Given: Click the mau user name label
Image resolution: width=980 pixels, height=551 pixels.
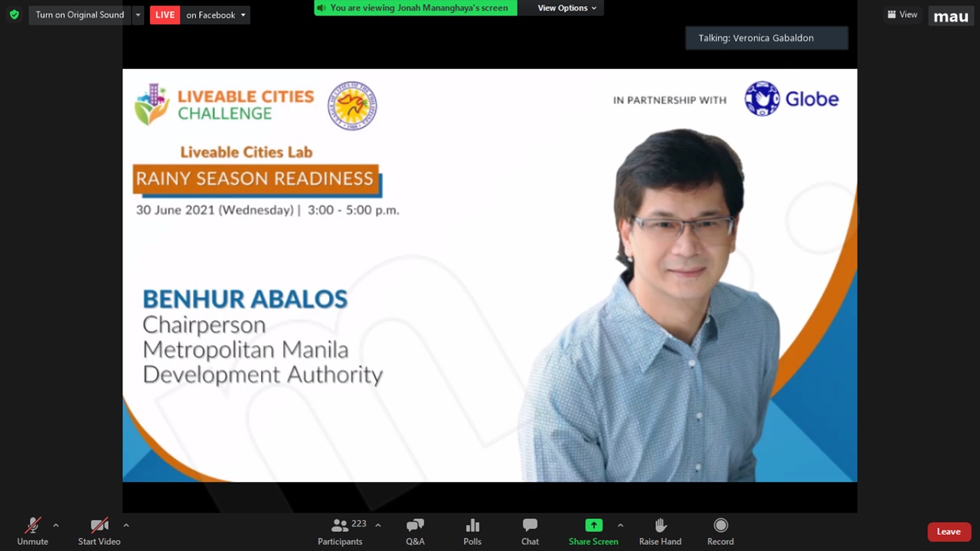Looking at the screenshot, I should (x=951, y=16).
